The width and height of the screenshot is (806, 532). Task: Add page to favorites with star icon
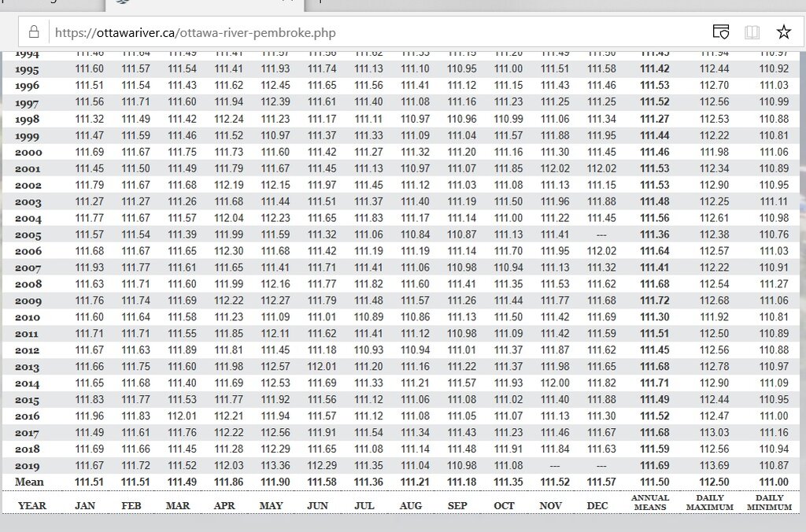tap(783, 32)
